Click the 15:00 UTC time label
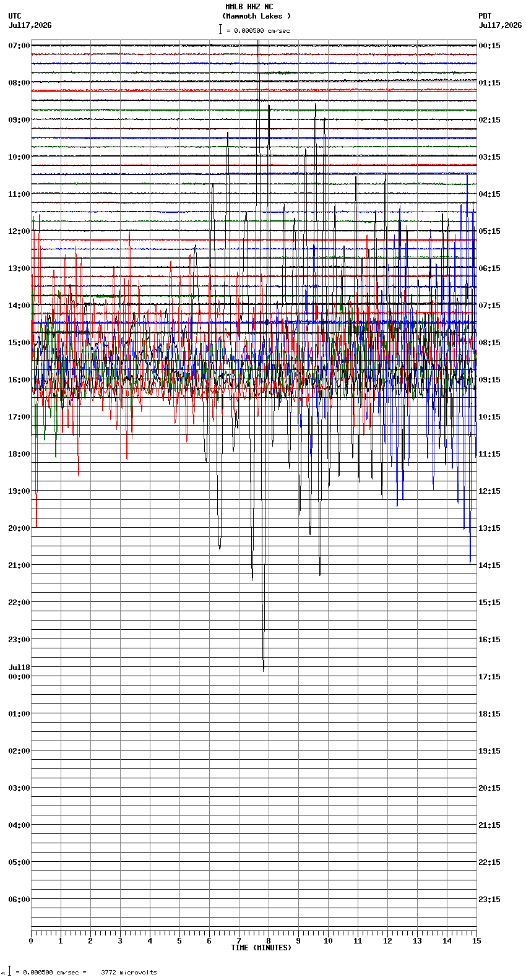 (19, 343)
